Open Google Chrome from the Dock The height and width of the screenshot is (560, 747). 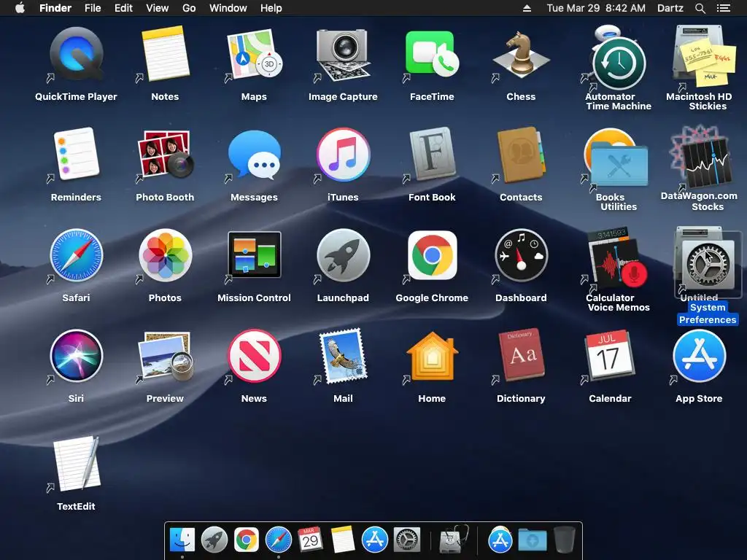pyautogui.click(x=247, y=540)
